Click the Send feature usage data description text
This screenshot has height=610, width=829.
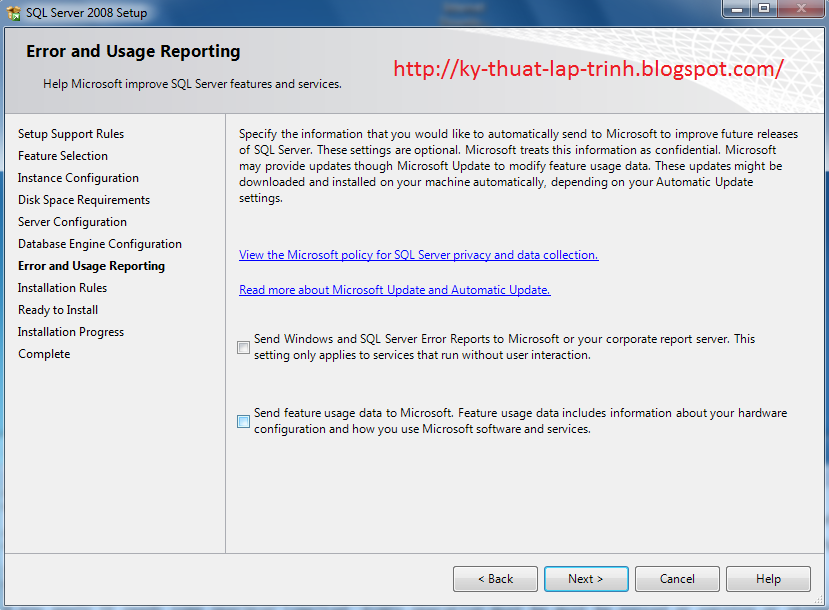(x=520, y=421)
